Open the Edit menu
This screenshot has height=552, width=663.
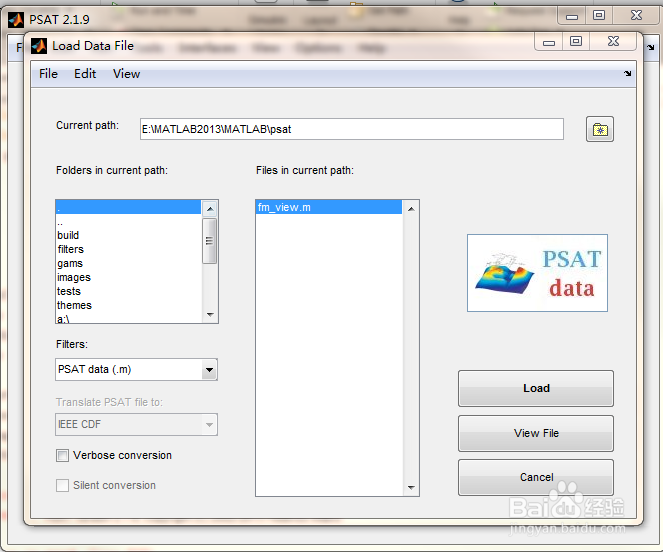coord(85,74)
